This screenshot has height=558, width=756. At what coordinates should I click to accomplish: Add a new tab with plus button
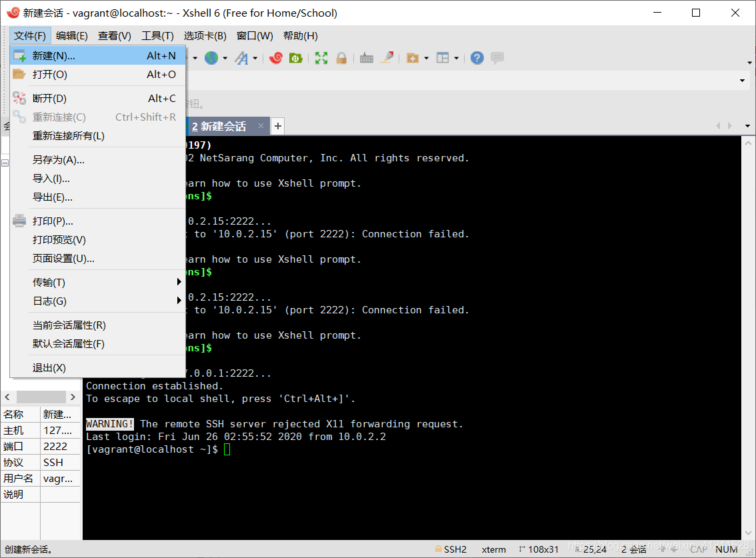[278, 126]
